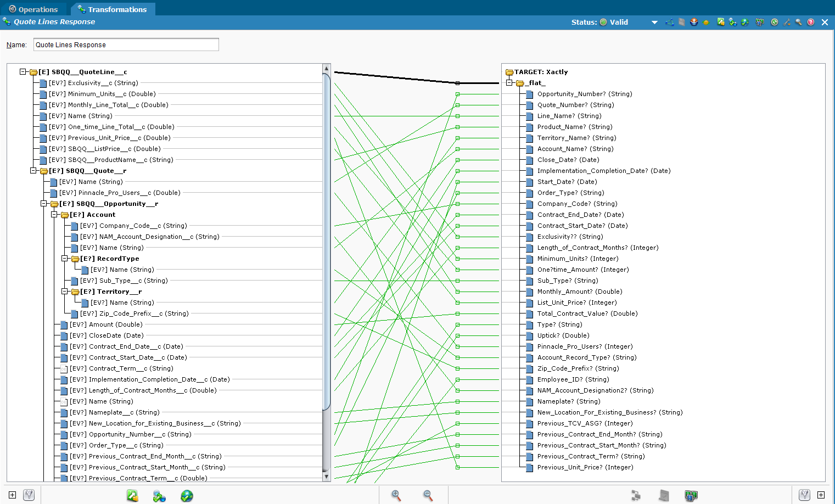
Task: Select the Transformations tab
Action: coord(113,9)
